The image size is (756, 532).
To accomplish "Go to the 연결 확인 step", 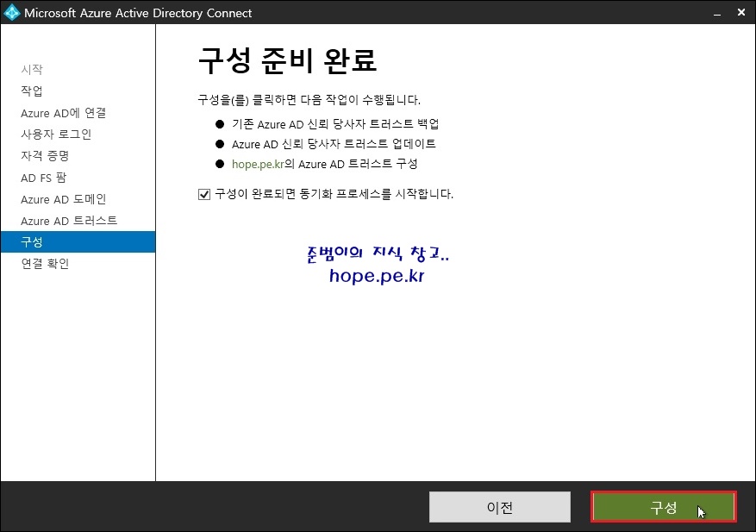I will point(45,264).
